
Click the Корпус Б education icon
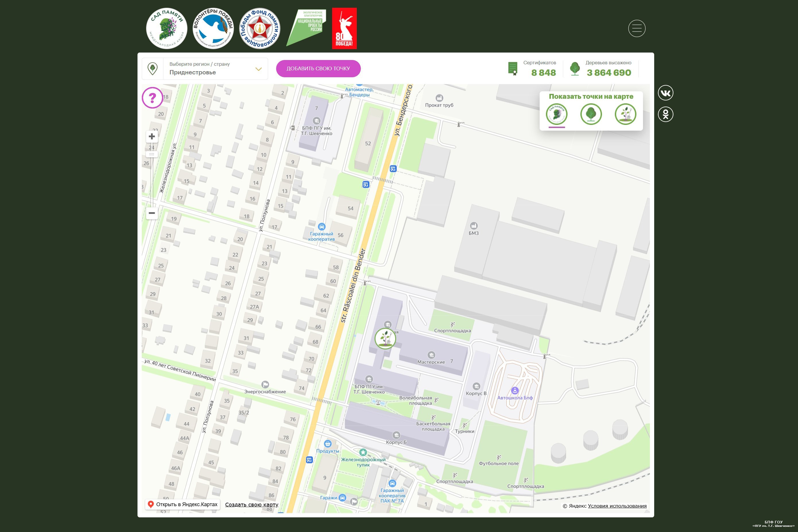[396, 435]
